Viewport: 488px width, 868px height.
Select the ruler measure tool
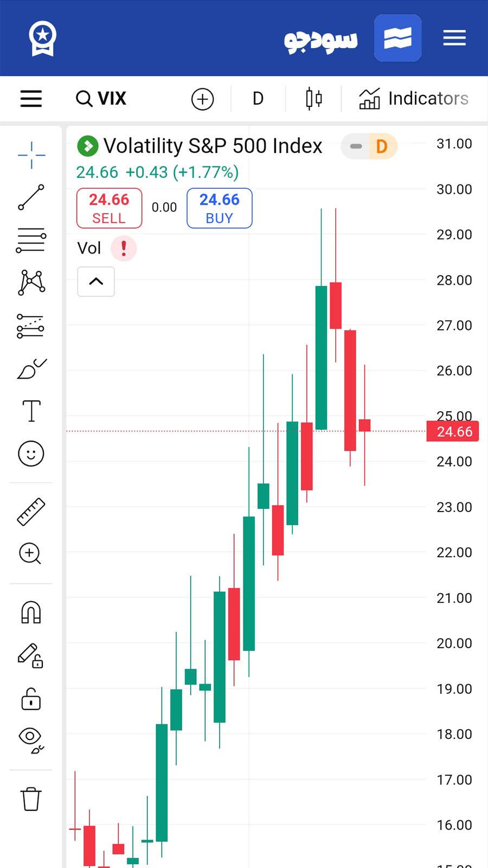(x=31, y=512)
